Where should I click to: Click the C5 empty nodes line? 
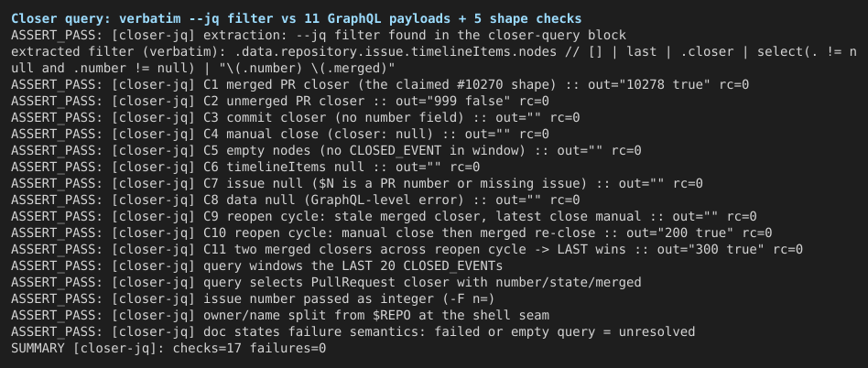pyautogui.click(x=326, y=150)
